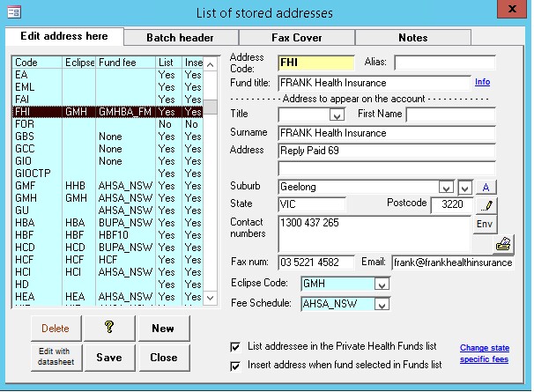
Task: Open the Notes tab
Action: click(413, 38)
